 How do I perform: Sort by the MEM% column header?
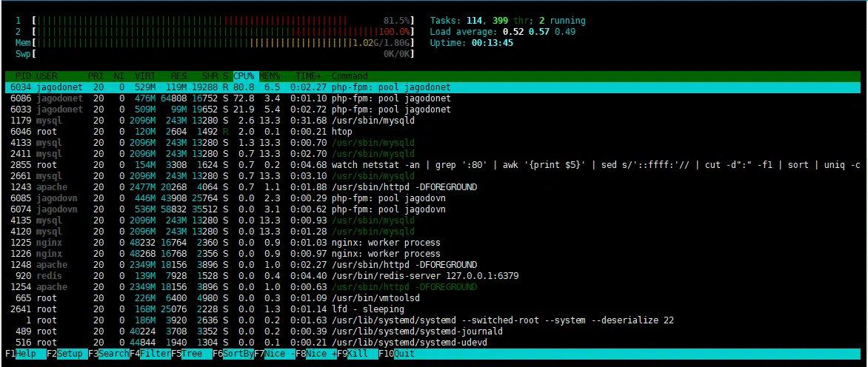click(269, 76)
